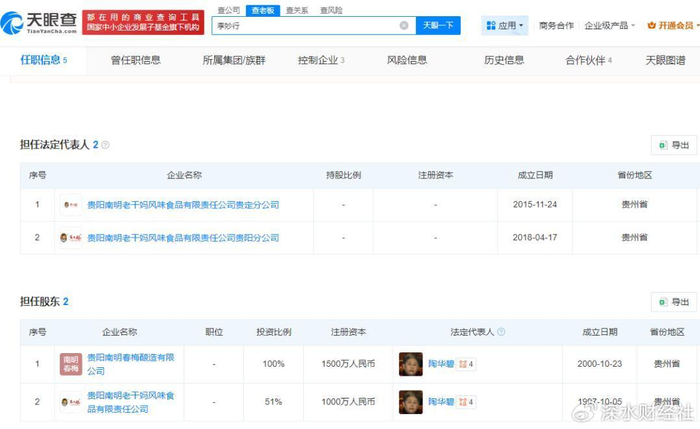Open the 查风险 search tab
This screenshot has width=700, height=429.
point(331,10)
